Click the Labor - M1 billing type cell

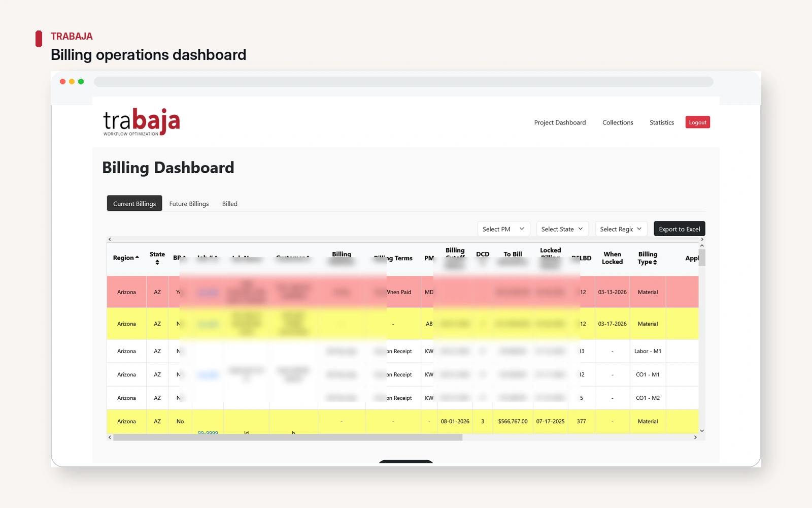648,351
